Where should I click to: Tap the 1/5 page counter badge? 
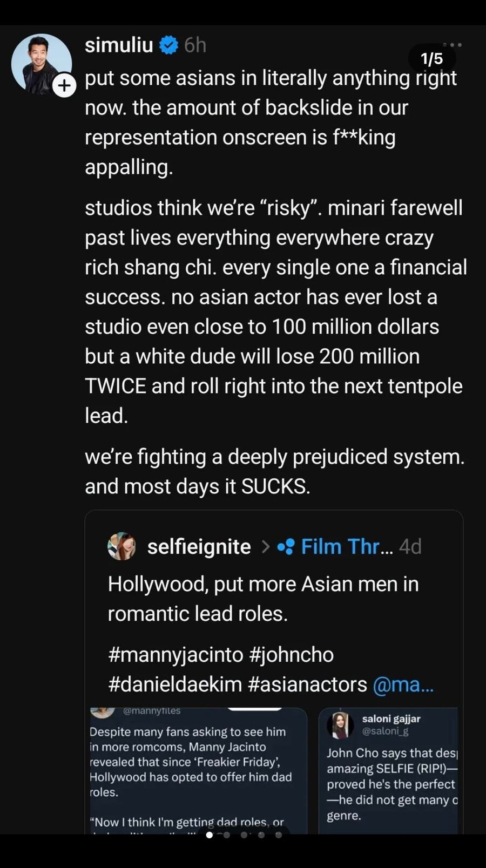[431, 58]
